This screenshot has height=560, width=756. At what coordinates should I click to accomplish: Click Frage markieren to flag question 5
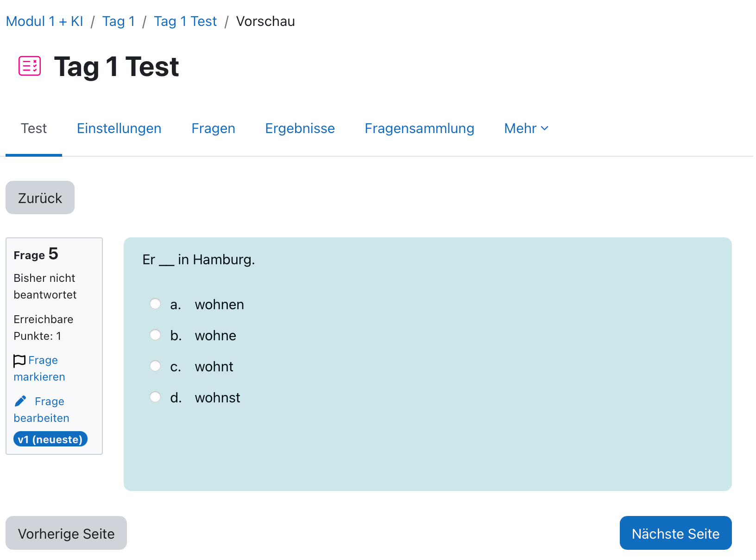coord(39,368)
